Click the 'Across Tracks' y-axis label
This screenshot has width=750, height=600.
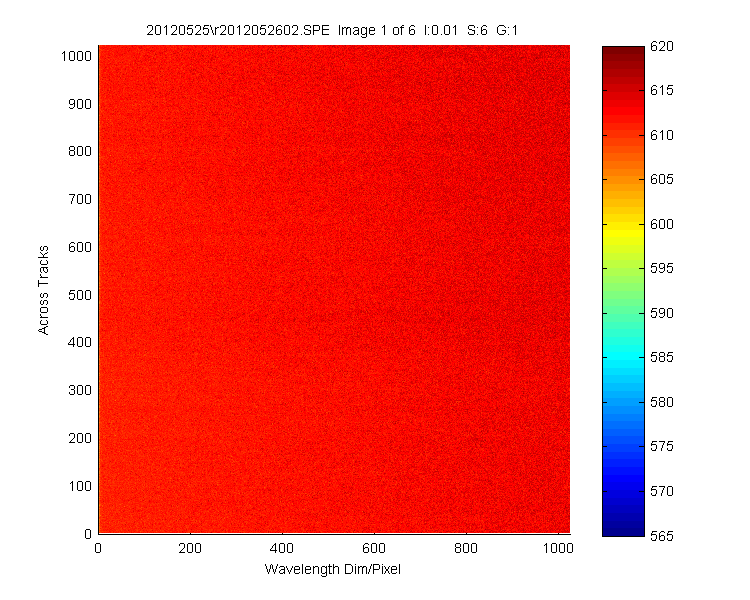[44, 290]
